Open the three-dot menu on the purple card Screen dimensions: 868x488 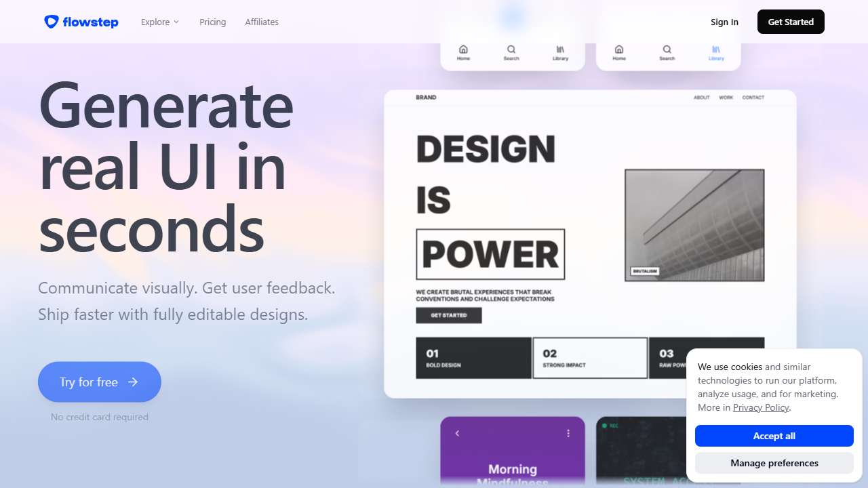click(568, 433)
